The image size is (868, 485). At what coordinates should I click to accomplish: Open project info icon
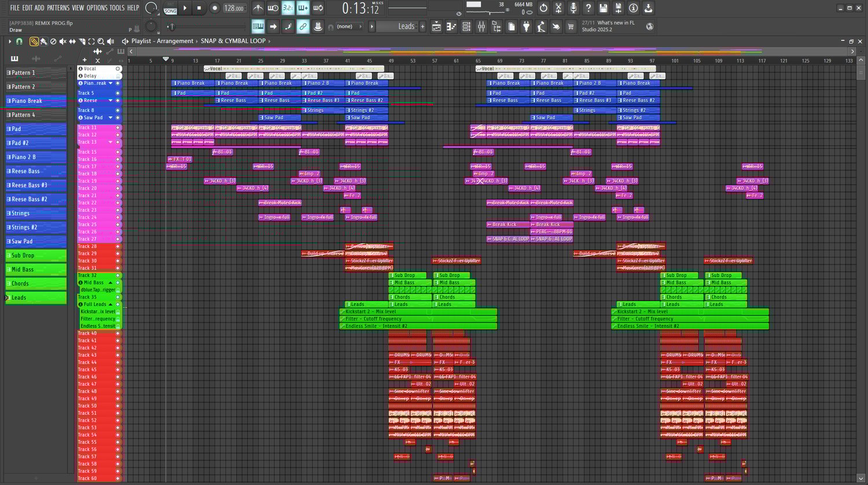(x=634, y=8)
